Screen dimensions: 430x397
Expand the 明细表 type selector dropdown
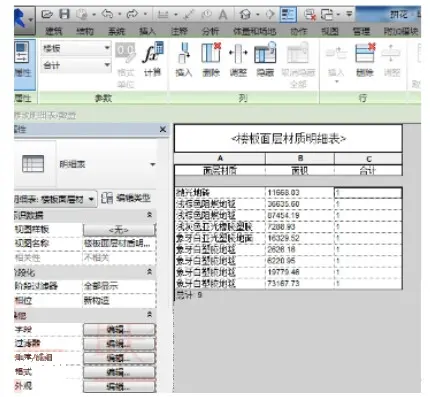click(x=152, y=164)
